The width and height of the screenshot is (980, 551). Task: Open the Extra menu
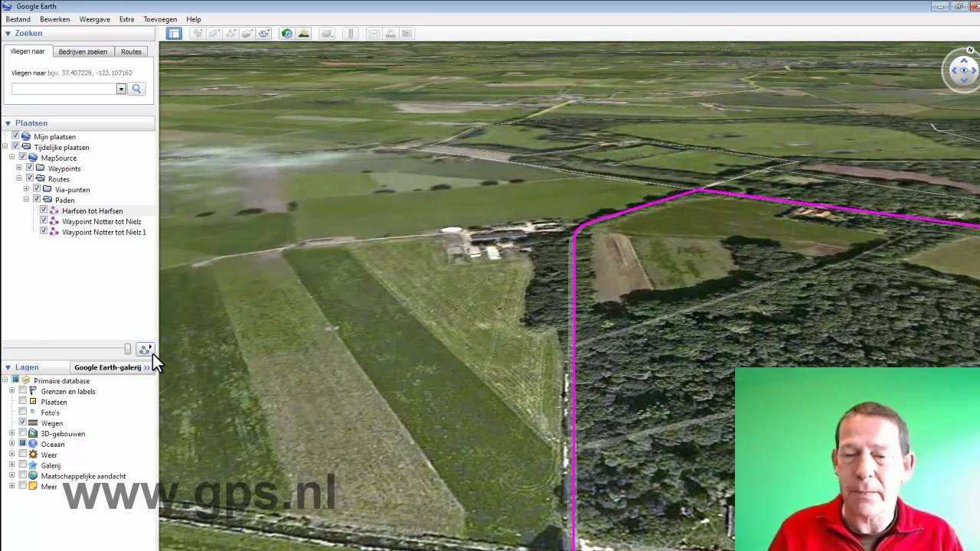(126, 19)
